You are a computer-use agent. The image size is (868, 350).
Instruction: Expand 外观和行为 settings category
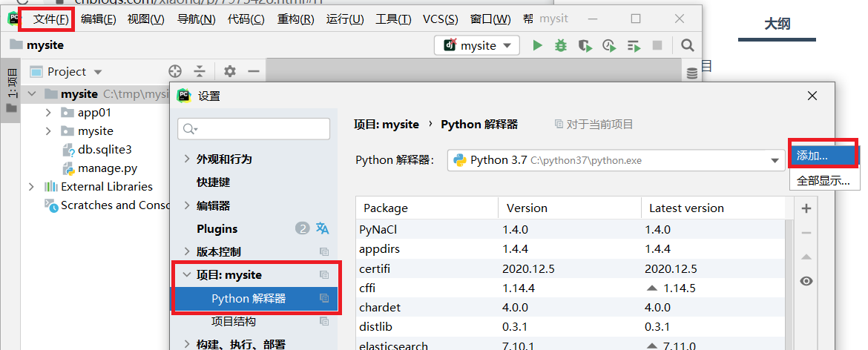187,159
